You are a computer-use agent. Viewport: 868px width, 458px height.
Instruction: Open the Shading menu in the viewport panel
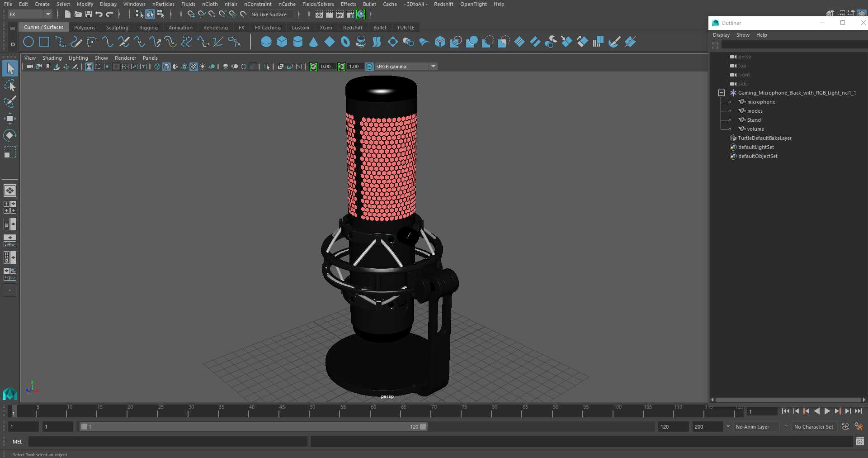52,58
